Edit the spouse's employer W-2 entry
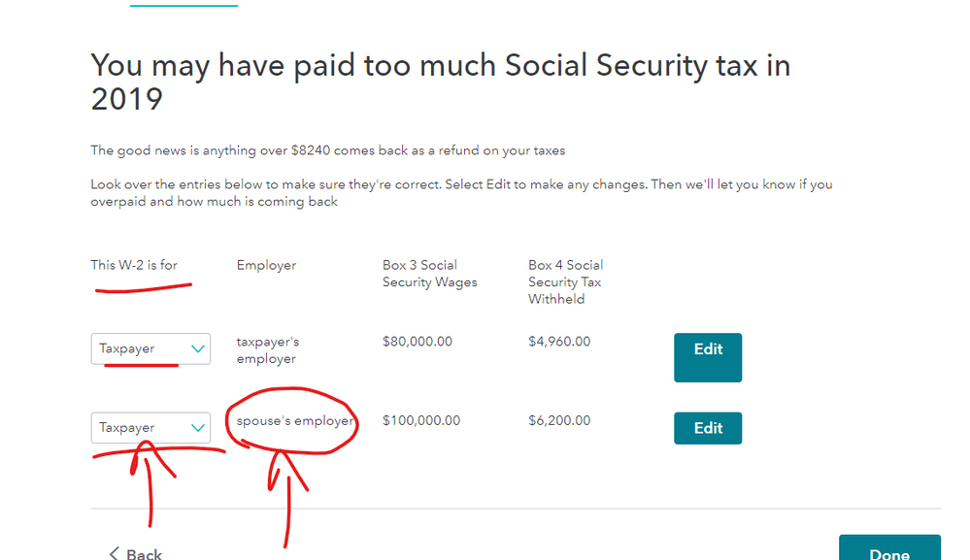Screen dimensions: 970x560 708,428
